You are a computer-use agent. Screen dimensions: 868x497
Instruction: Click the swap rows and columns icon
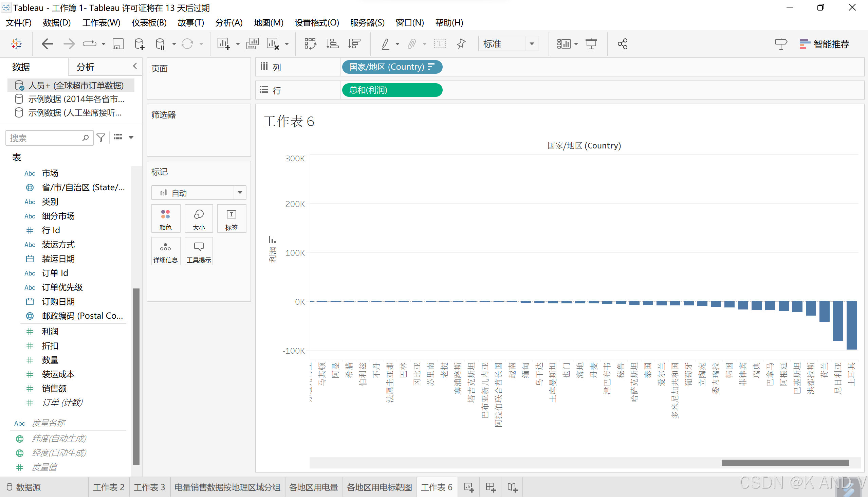(x=310, y=44)
